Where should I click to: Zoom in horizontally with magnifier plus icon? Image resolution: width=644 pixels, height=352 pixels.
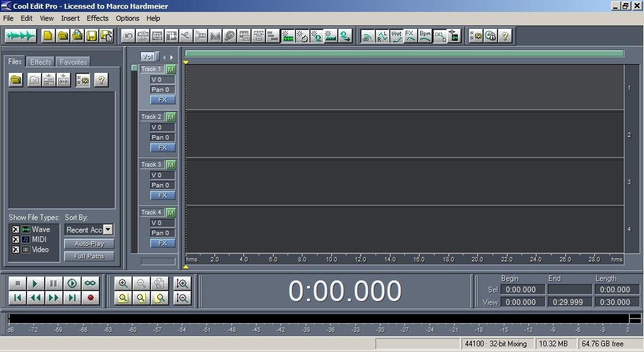123,283
